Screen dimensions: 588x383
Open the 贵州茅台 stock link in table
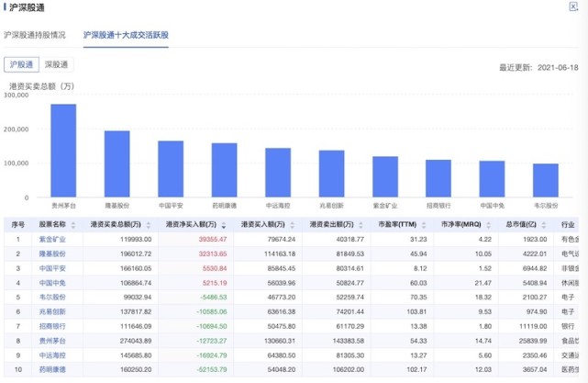52,341
